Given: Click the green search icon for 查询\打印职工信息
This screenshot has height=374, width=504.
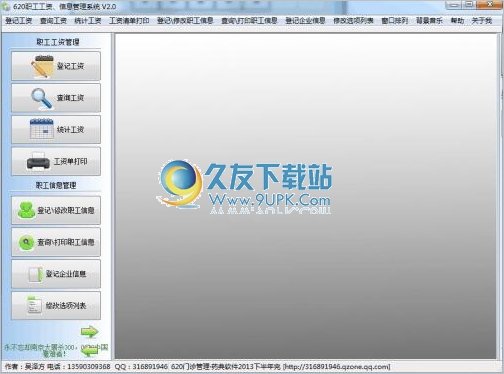Looking at the screenshot, I should (x=26, y=242).
